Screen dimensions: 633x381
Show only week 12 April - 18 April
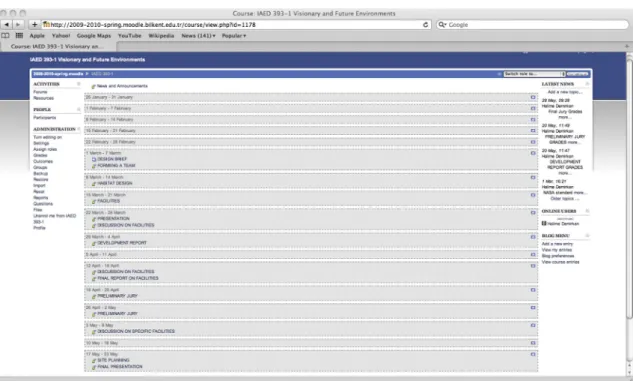[x=533, y=266]
